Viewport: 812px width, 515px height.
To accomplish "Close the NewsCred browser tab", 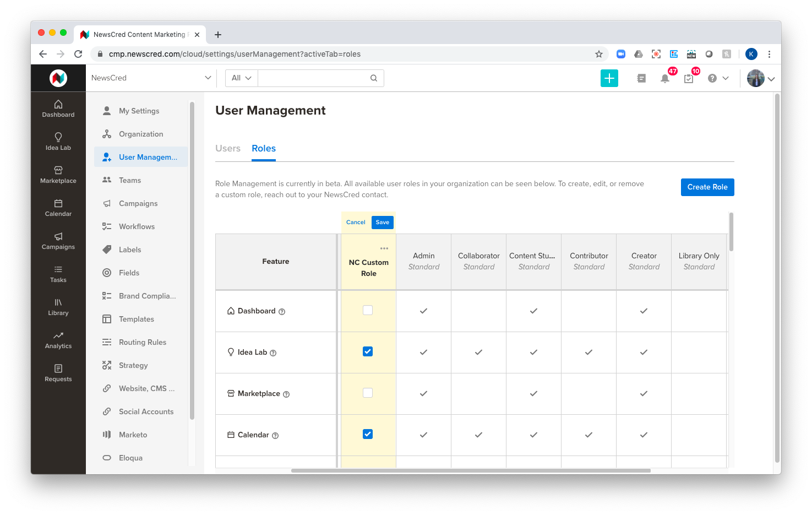I will (x=197, y=35).
